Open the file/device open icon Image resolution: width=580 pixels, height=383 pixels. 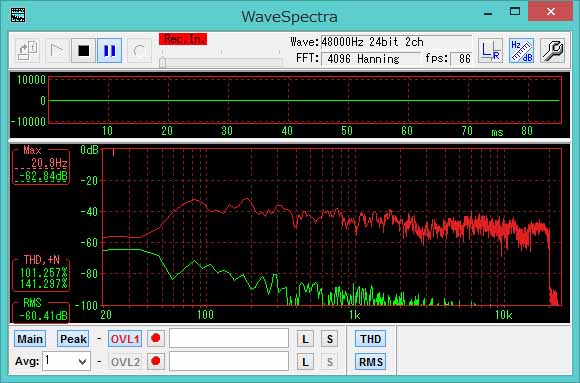click(x=28, y=50)
